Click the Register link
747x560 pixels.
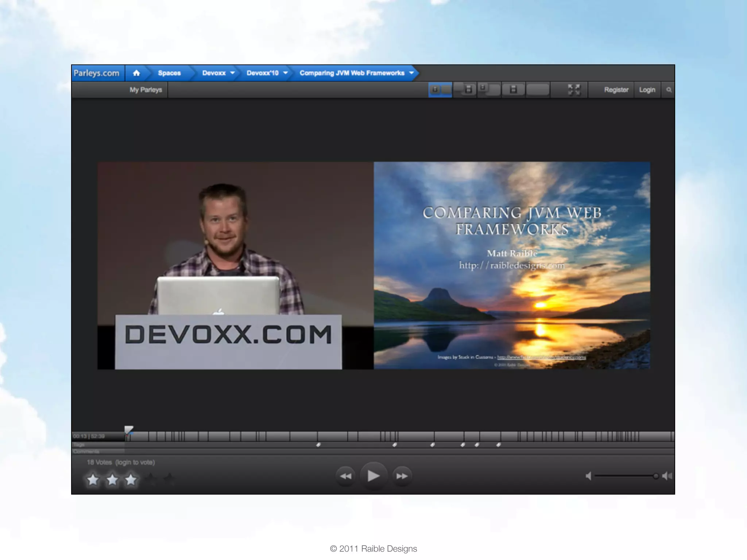616,90
